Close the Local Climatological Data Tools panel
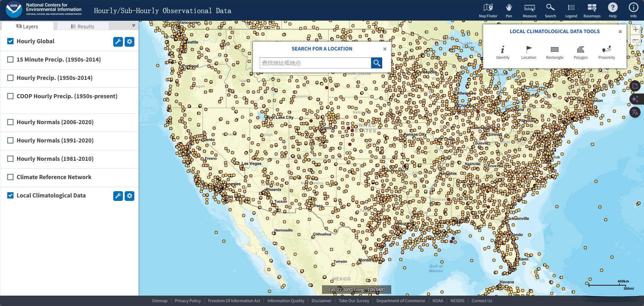Viewport: 644px width, 306px height. 620,31
